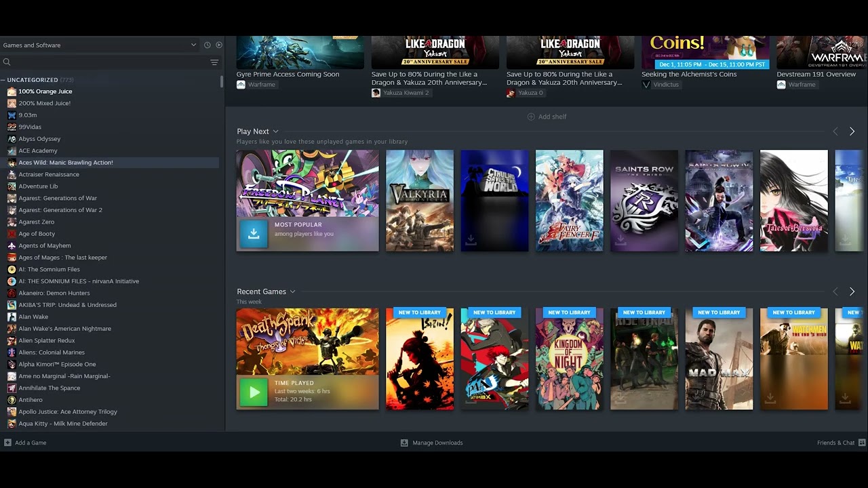Select the Fairy Fencer F cover

570,201
